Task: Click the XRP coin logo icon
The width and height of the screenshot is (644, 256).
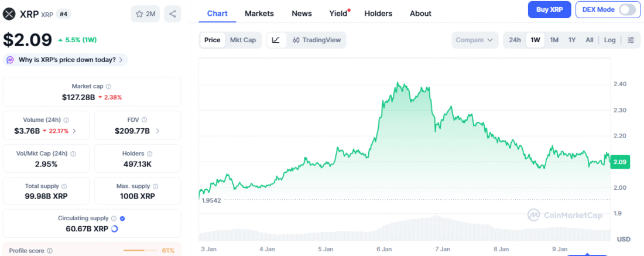Action: [9, 14]
